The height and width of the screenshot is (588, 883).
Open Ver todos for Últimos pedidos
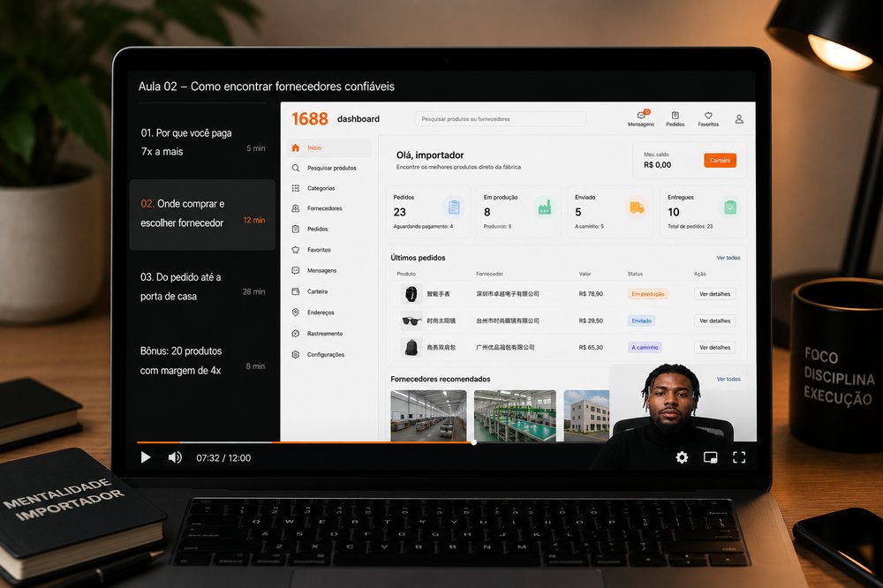[x=728, y=258]
